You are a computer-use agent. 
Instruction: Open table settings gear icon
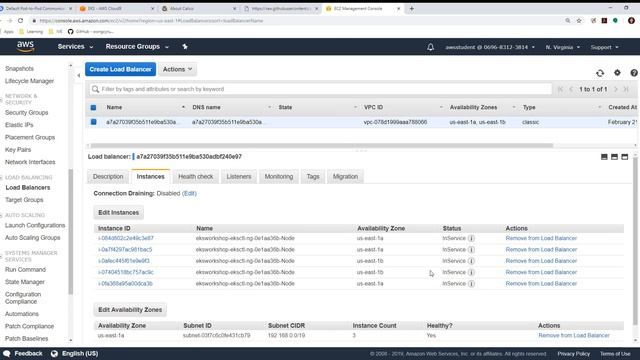click(x=617, y=73)
